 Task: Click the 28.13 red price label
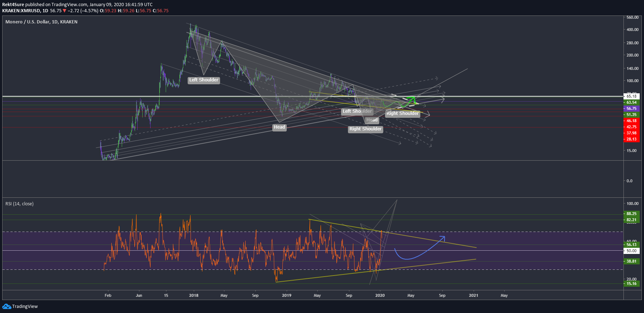pyautogui.click(x=631, y=139)
